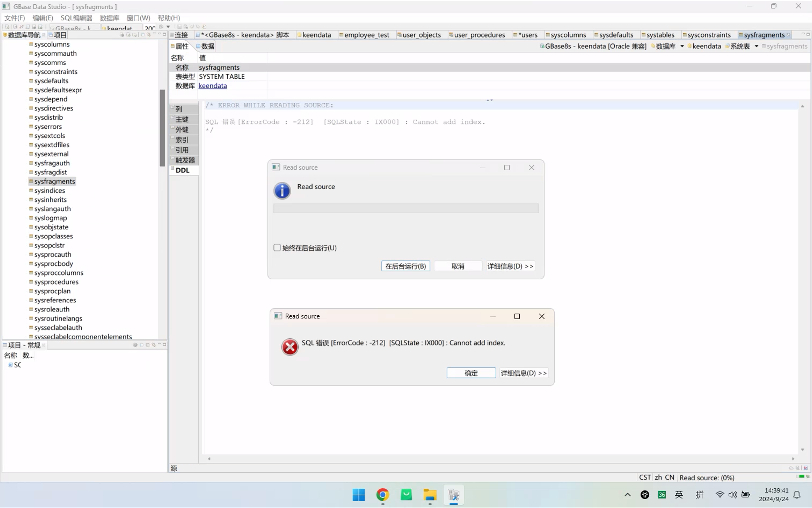Click the database navigator vertical scrollbar
The width and height of the screenshot is (812, 508).
point(162,128)
